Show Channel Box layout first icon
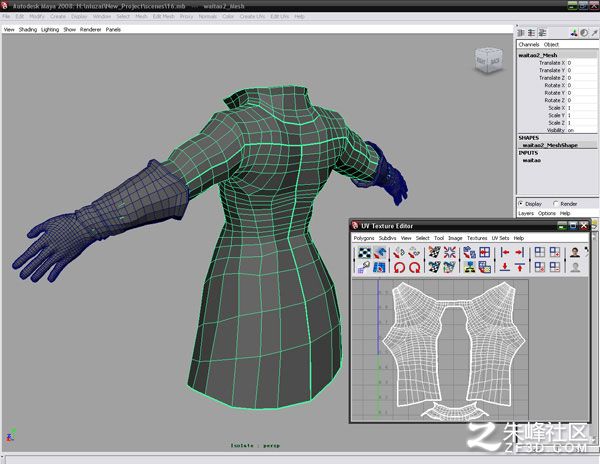The width and height of the screenshot is (600, 464). click(x=521, y=33)
